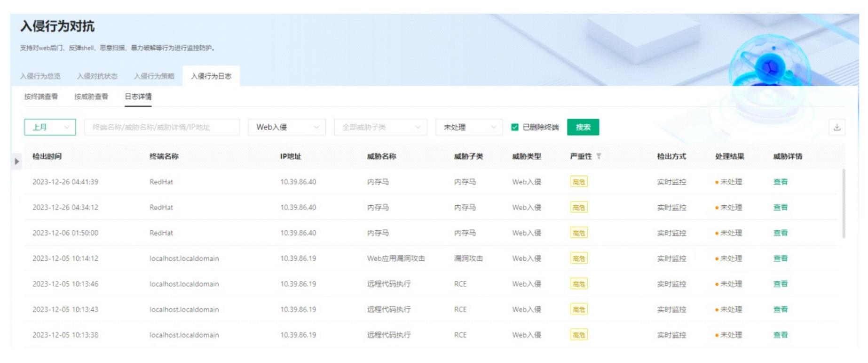Click the download export icon
The height and width of the screenshot is (363, 868).
click(x=836, y=127)
